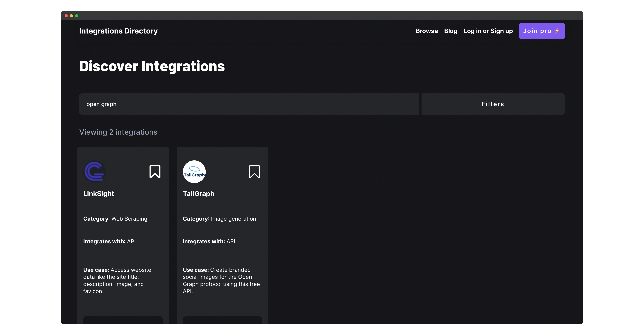Select Browse in the navigation
Image resolution: width=644 pixels, height=335 pixels.
tap(427, 31)
